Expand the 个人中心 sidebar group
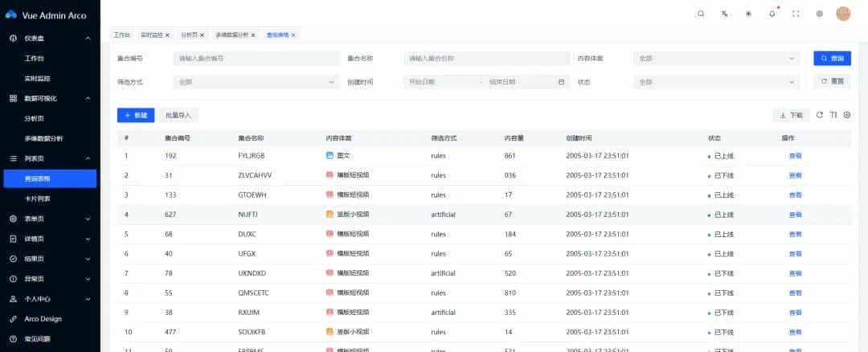This screenshot has height=352, width=868. pyautogui.click(x=88, y=299)
